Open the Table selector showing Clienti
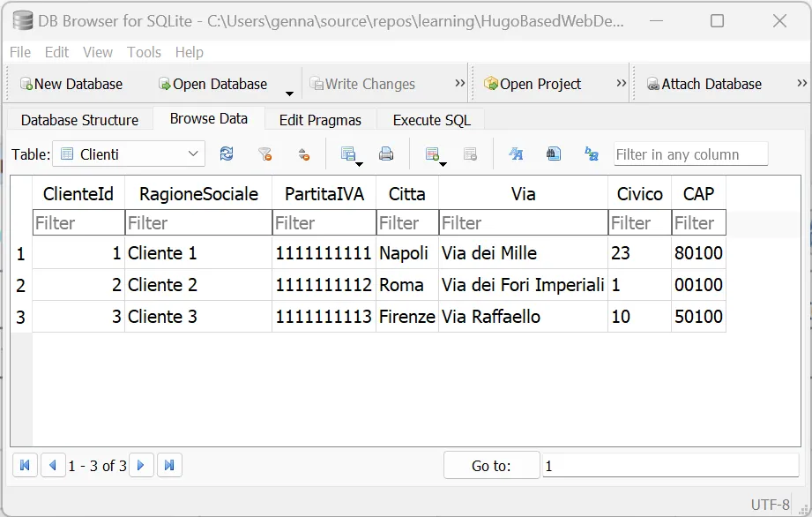Viewport: 812px width, 517px height. click(x=129, y=154)
